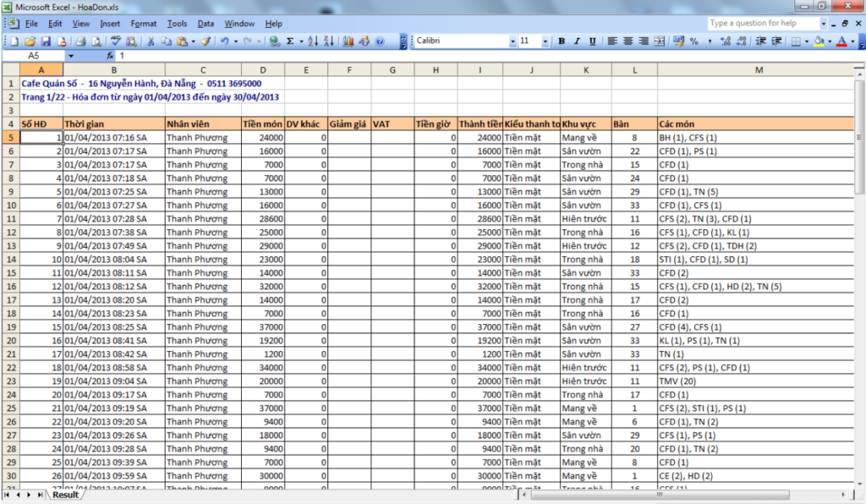This screenshot has height=504, width=866.
Task: Click the Format Painter brush icon
Action: pos(206,41)
